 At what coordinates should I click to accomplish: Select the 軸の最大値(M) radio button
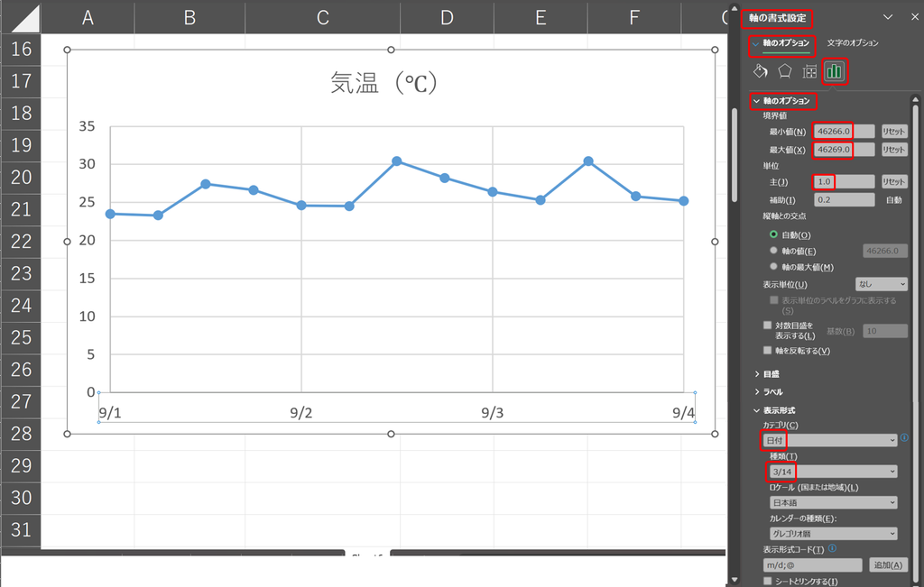773,266
